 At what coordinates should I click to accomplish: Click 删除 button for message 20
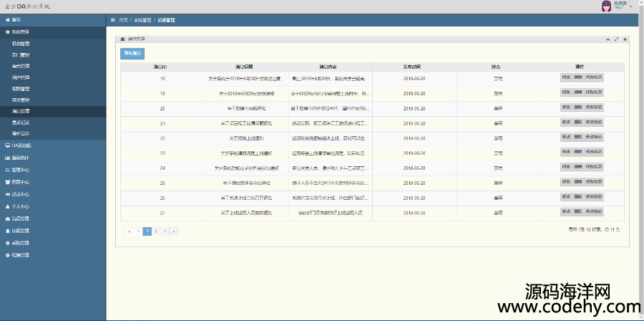coord(577,107)
